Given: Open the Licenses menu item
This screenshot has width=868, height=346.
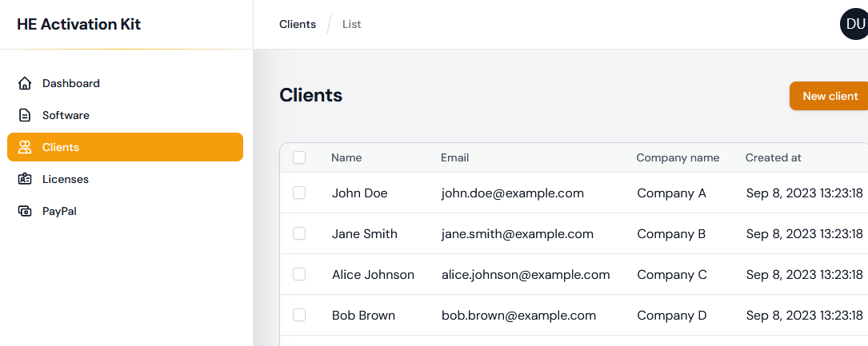Looking at the screenshot, I should (66, 179).
